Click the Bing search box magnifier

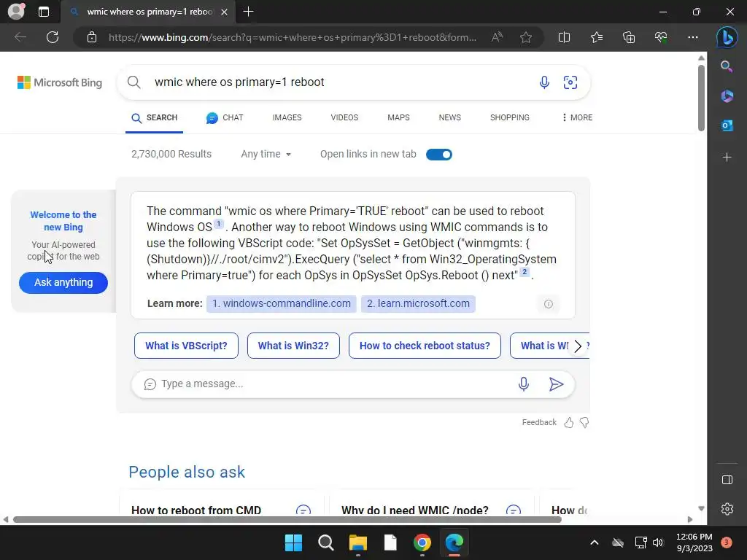coord(134,82)
